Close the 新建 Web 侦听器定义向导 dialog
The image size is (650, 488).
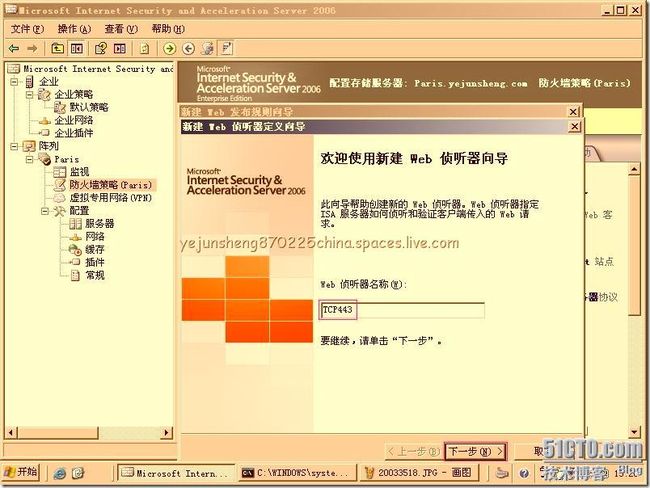click(x=574, y=126)
